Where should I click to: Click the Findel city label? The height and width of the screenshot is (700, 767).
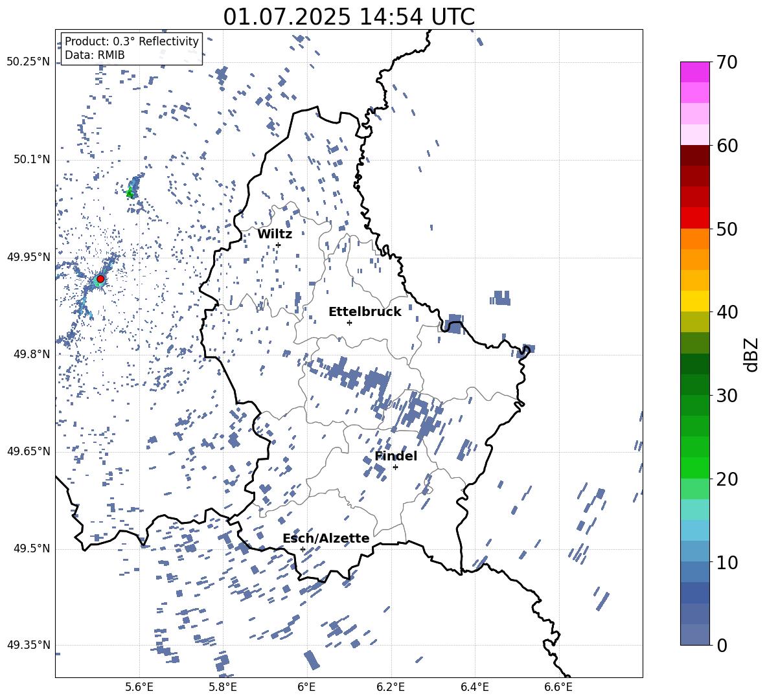[396, 456]
